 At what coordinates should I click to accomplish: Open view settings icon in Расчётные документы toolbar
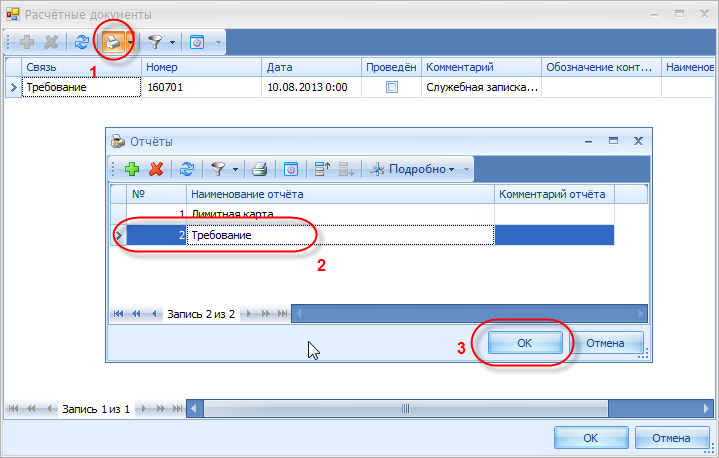[197, 42]
